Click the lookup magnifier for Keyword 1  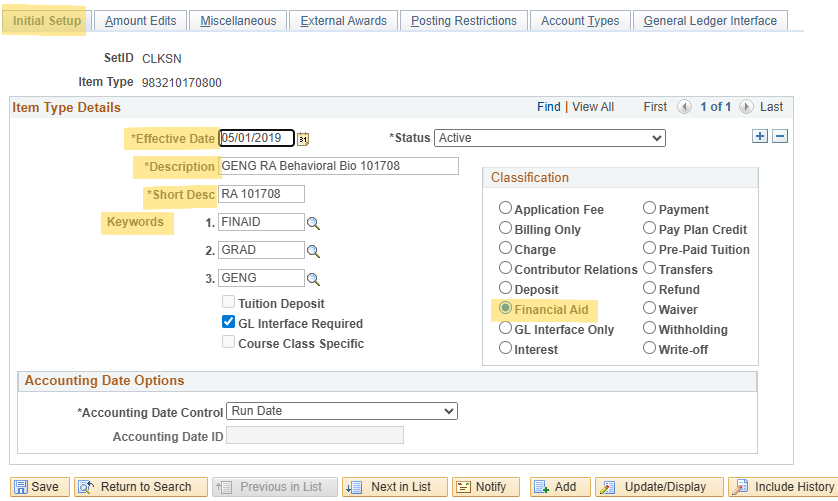[x=313, y=223]
